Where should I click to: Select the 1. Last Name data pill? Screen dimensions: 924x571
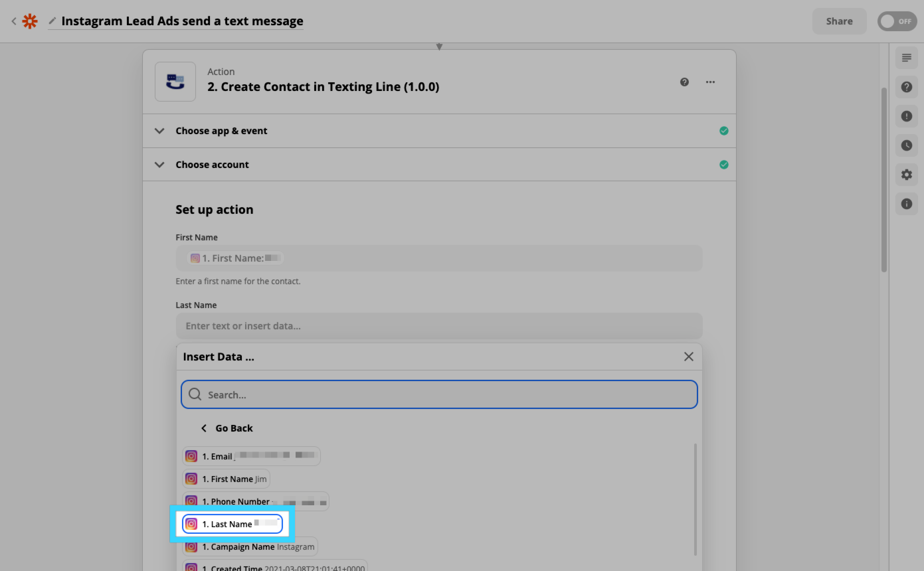(231, 524)
